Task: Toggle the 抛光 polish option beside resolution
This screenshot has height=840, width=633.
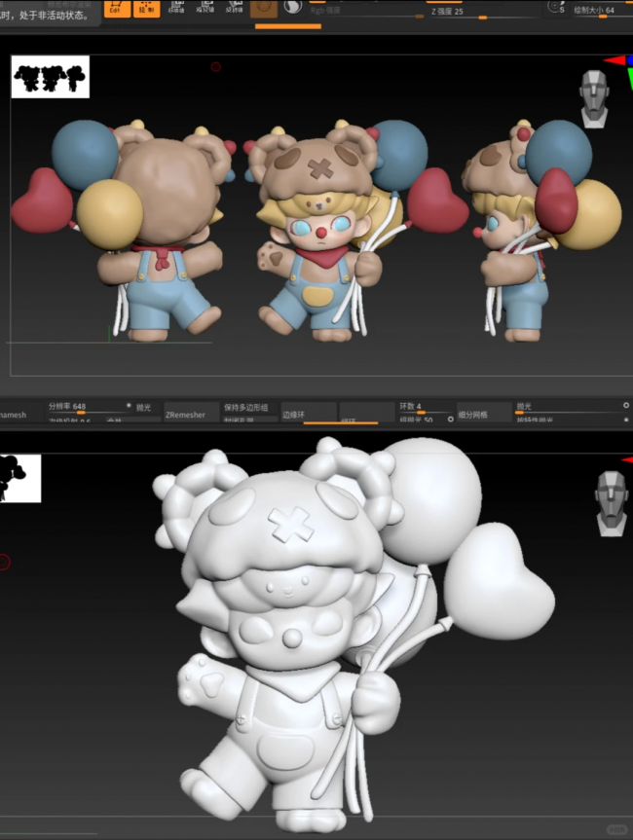Action: [144, 407]
